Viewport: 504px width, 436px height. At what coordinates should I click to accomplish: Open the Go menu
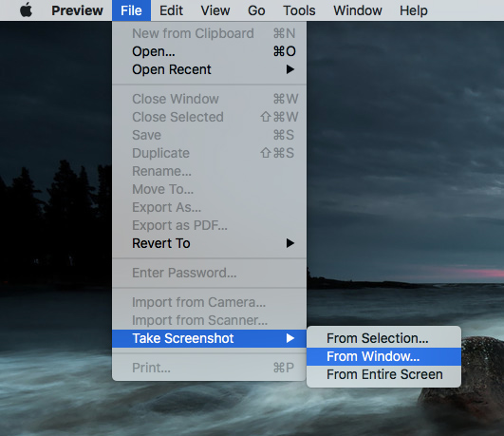256,10
